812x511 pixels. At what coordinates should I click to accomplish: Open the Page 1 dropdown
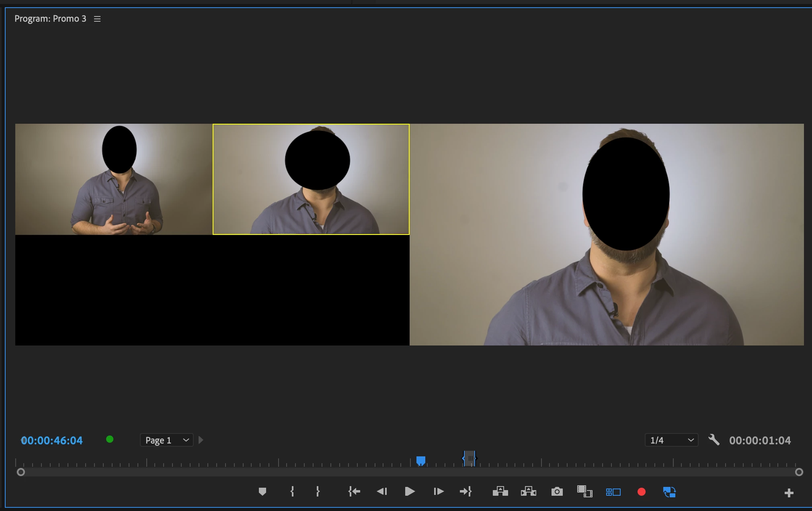166,440
